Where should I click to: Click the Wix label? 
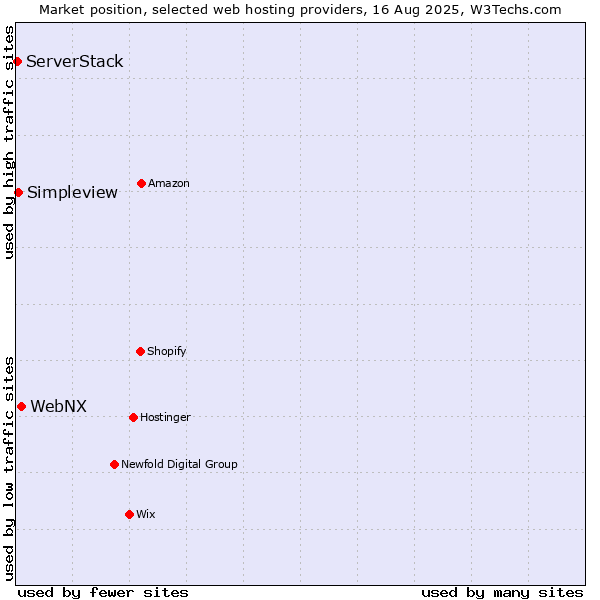(x=145, y=514)
